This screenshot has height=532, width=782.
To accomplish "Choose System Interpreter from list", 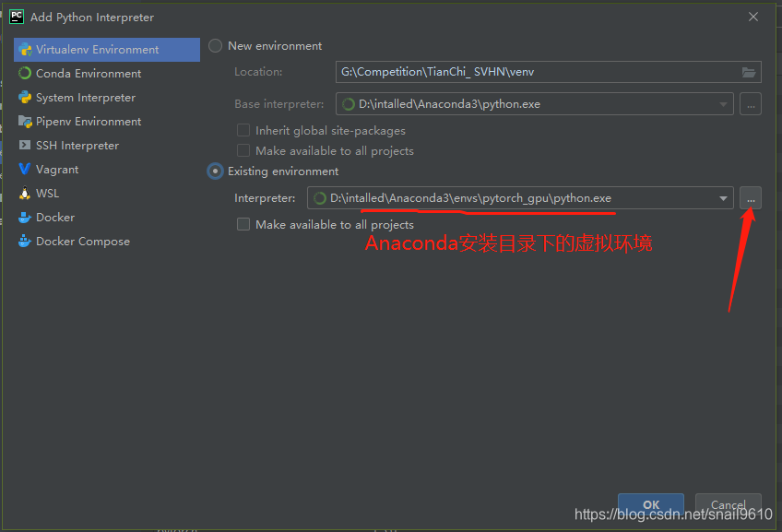I will [107, 97].
